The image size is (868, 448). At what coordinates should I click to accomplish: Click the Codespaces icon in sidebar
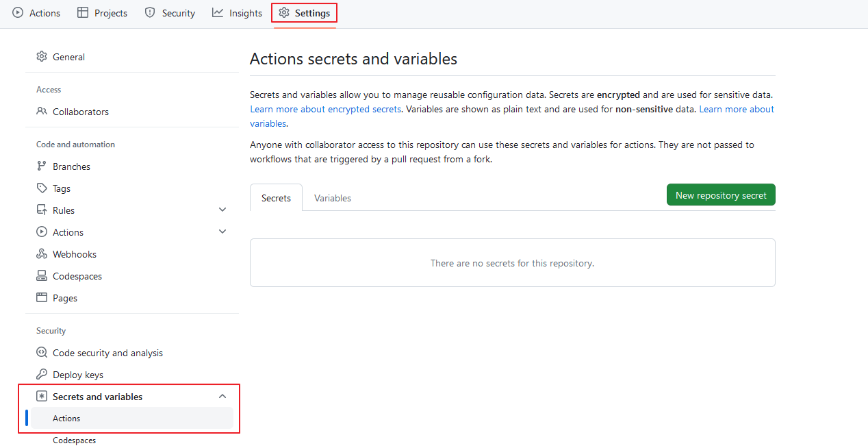click(x=42, y=276)
